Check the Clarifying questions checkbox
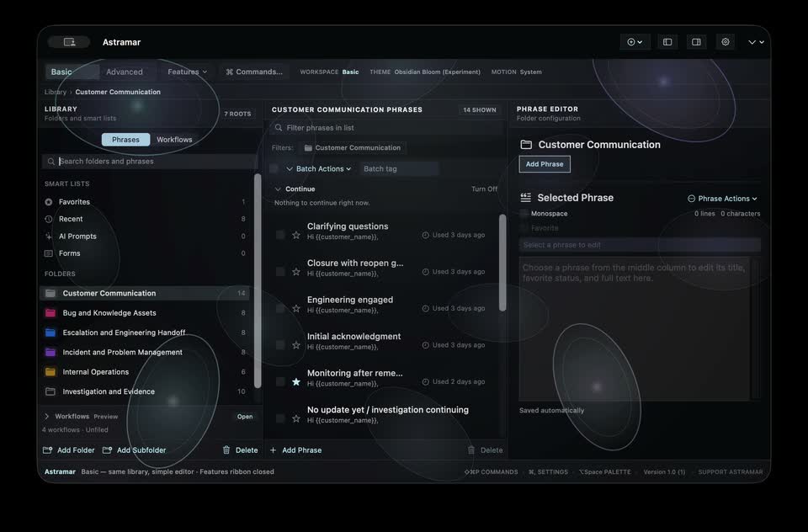This screenshot has height=532, width=808. 280,235
